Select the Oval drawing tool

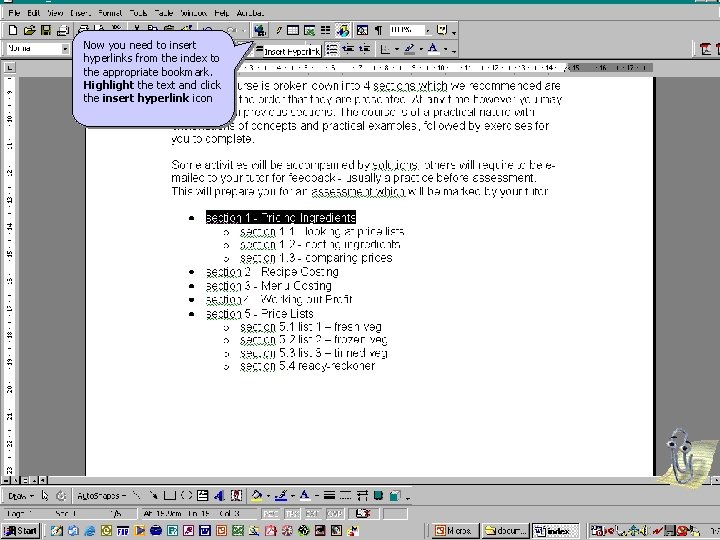click(x=186, y=495)
